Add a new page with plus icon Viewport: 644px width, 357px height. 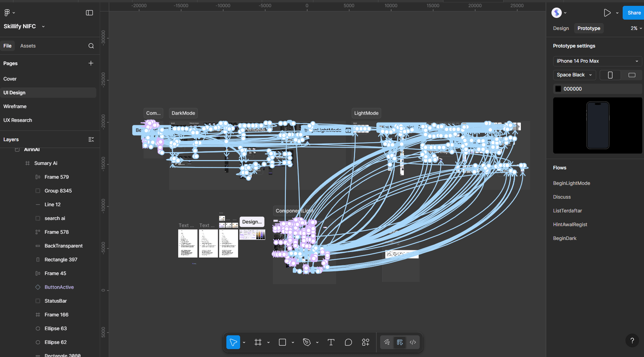coord(91,63)
